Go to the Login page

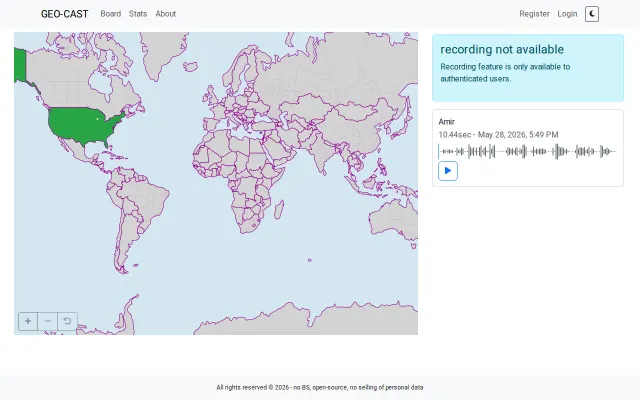click(x=567, y=14)
